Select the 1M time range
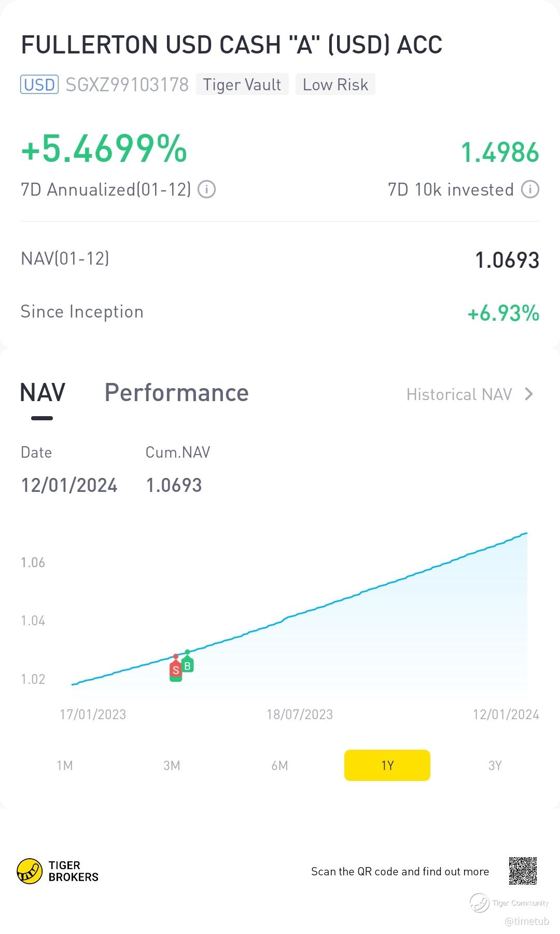The height and width of the screenshot is (934, 560). coord(65,765)
